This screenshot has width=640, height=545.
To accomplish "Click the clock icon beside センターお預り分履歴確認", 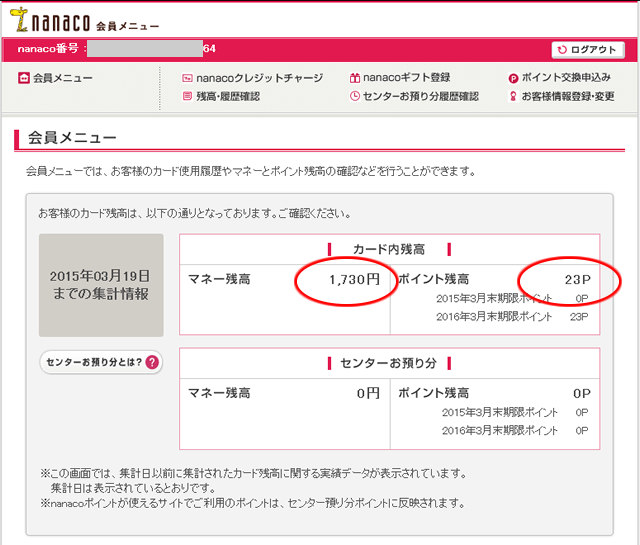I will 355,96.
